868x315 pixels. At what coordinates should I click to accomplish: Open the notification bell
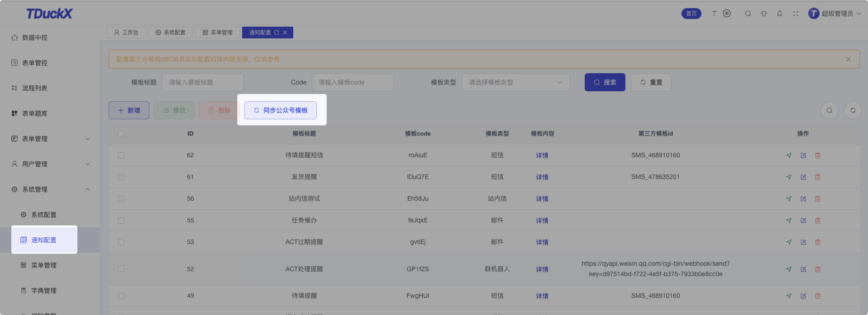[x=780, y=14]
